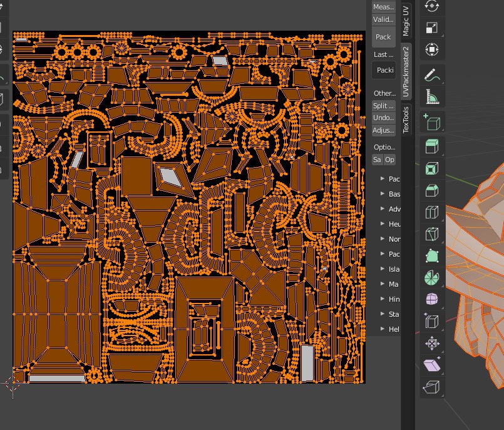
Task: Select the Rotate tool icon
Action: point(431,6)
